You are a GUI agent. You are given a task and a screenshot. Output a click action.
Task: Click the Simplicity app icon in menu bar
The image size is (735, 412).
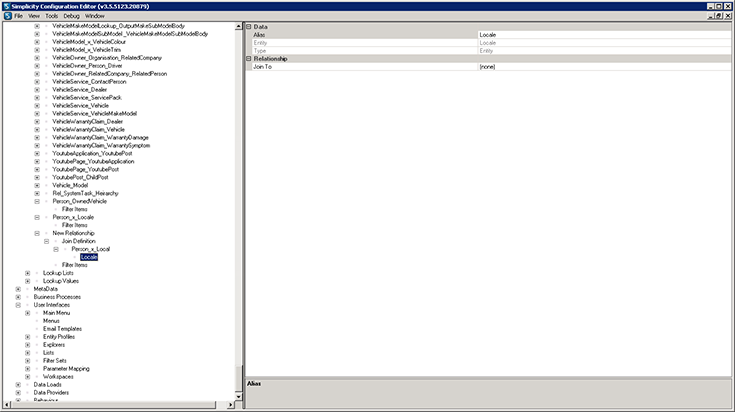pyautogui.click(x=8, y=16)
